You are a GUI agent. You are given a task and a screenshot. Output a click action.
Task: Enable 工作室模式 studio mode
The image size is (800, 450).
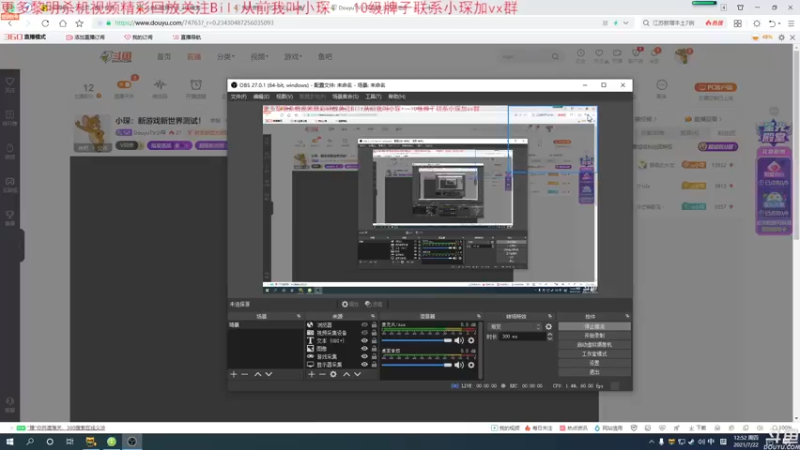click(594, 354)
